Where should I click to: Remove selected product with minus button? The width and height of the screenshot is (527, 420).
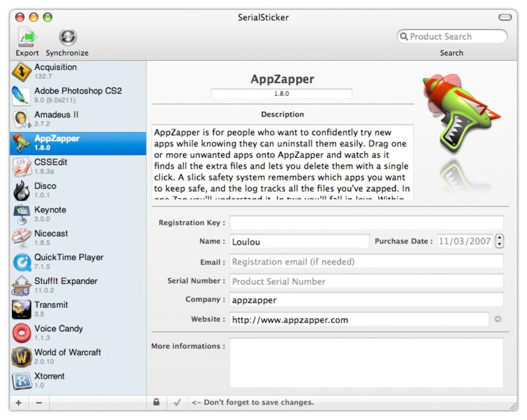pos(39,403)
